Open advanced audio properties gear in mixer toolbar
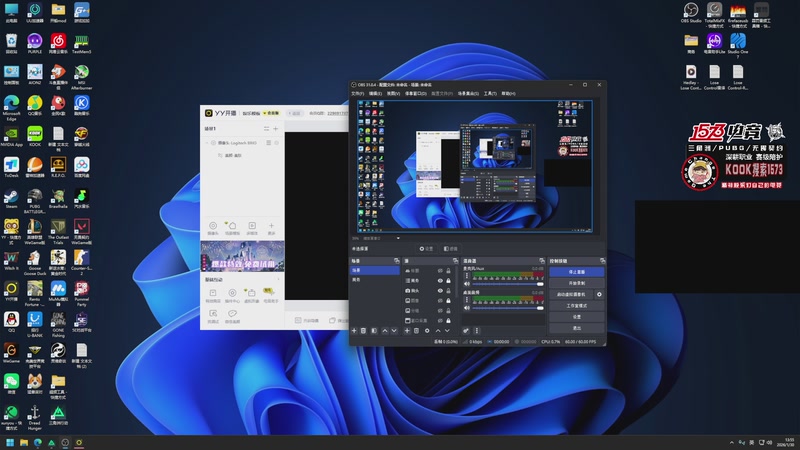The width and height of the screenshot is (800, 450). pyautogui.click(x=466, y=331)
